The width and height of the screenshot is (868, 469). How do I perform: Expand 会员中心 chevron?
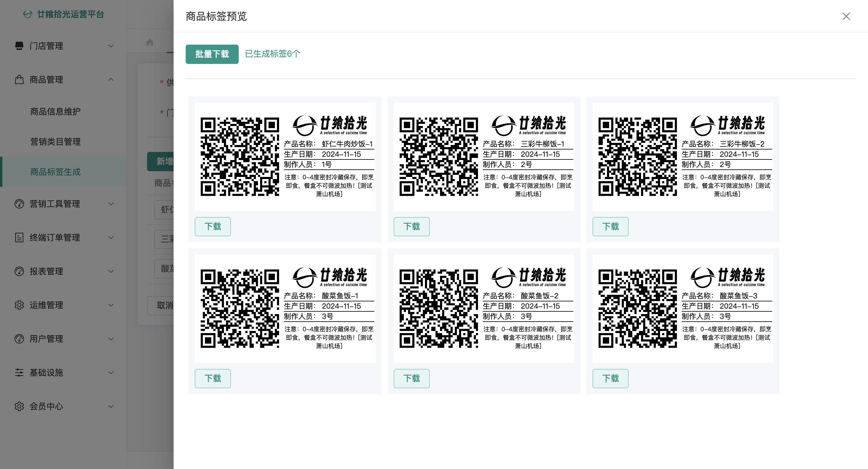[111, 406]
